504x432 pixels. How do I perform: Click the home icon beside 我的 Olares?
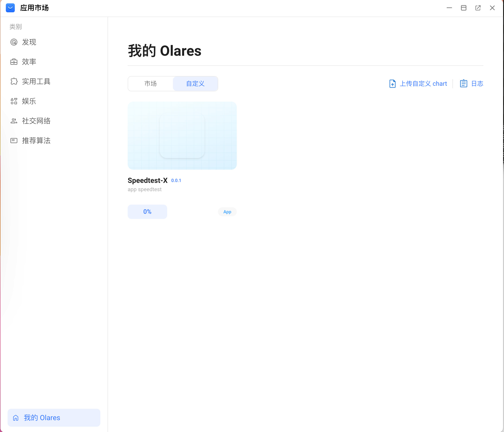pos(16,418)
